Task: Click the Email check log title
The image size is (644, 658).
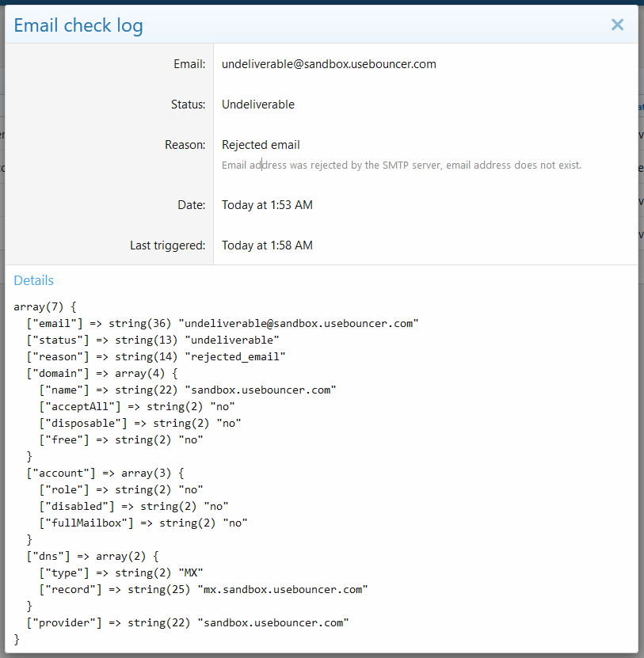Action: click(x=78, y=25)
